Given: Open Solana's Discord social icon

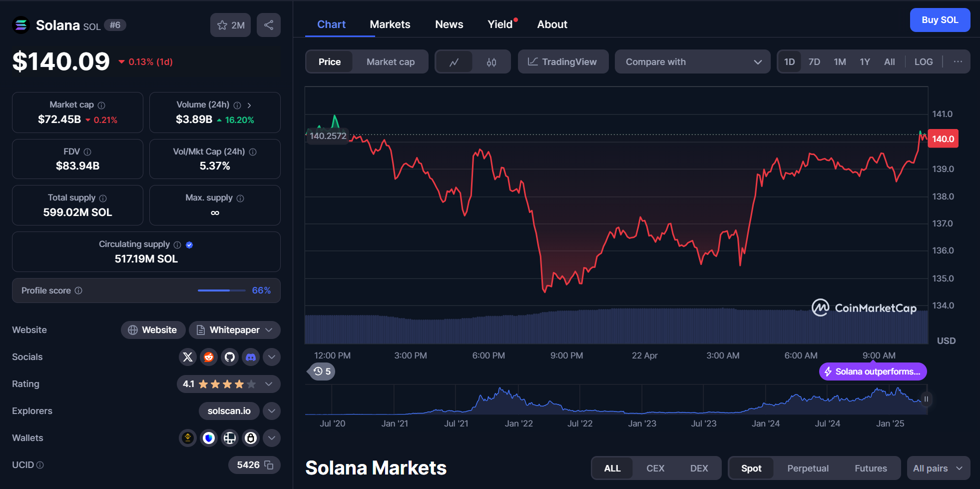Looking at the screenshot, I should click(251, 357).
